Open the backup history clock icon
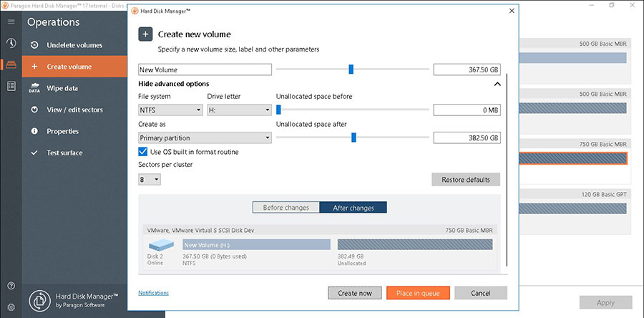Image resolution: width=644 pixels, height=318 pixels. pyautogui.click(x=11, y=43)
